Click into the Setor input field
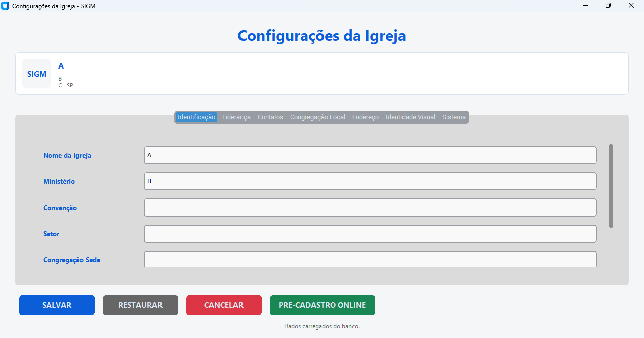Image resolution: width=644 pixels, height=338 pixels. coord(370,234)
